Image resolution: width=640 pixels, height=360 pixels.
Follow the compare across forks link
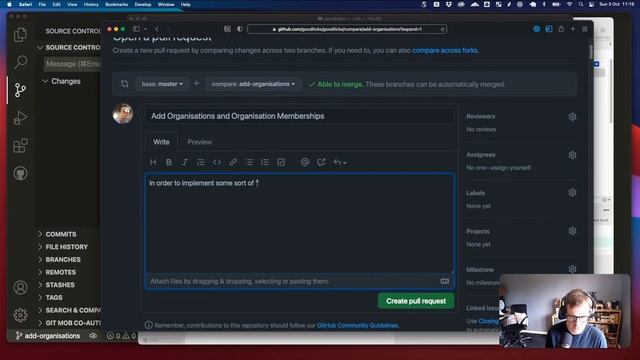click(x=445, y=51)
